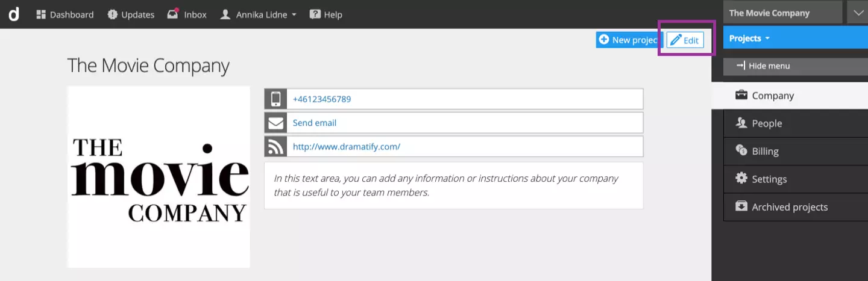Click the Dramatify 'd' logo icon
This screenshot has width=868, height=281.
point(13,14)
